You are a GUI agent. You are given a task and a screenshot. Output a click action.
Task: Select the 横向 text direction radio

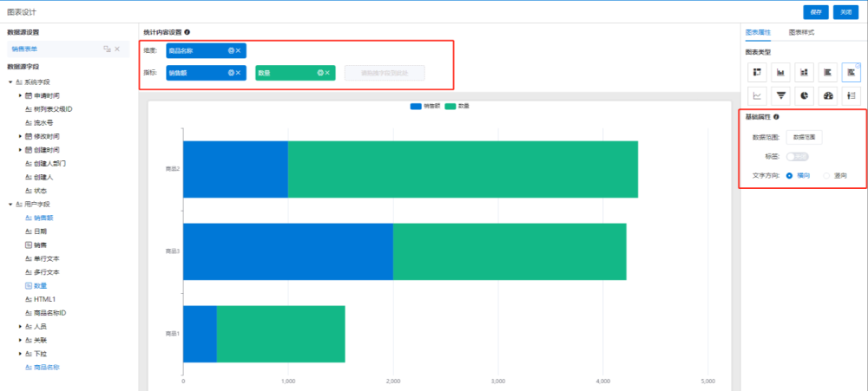(x=789, y=175)
